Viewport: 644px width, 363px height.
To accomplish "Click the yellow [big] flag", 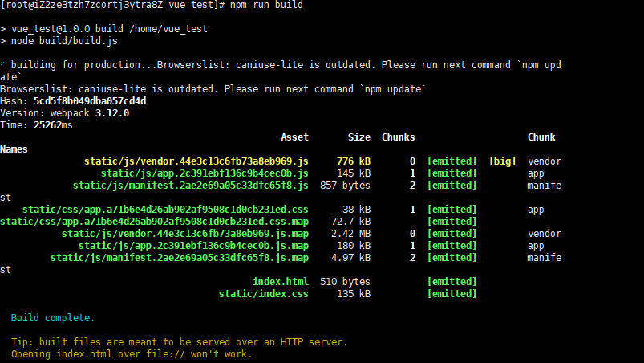I will pyautogui.click(x=502, y=161).
